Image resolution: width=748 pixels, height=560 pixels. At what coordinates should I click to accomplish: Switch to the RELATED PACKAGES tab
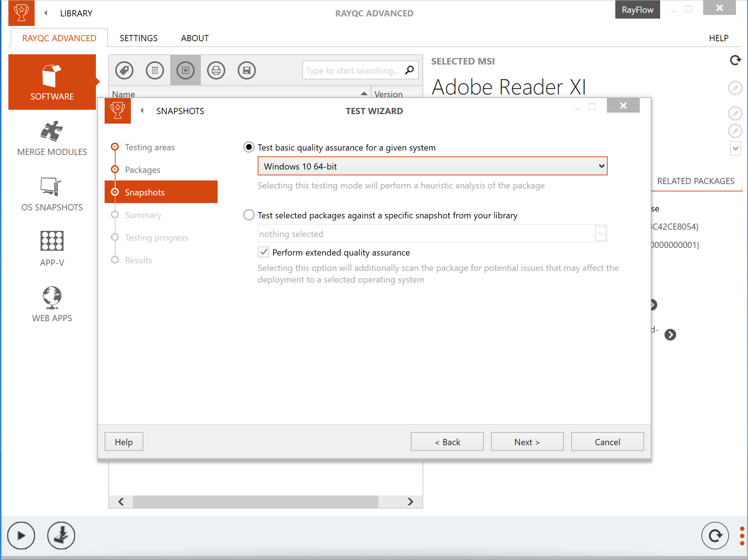pyautogui.click(x=696, y=181)
